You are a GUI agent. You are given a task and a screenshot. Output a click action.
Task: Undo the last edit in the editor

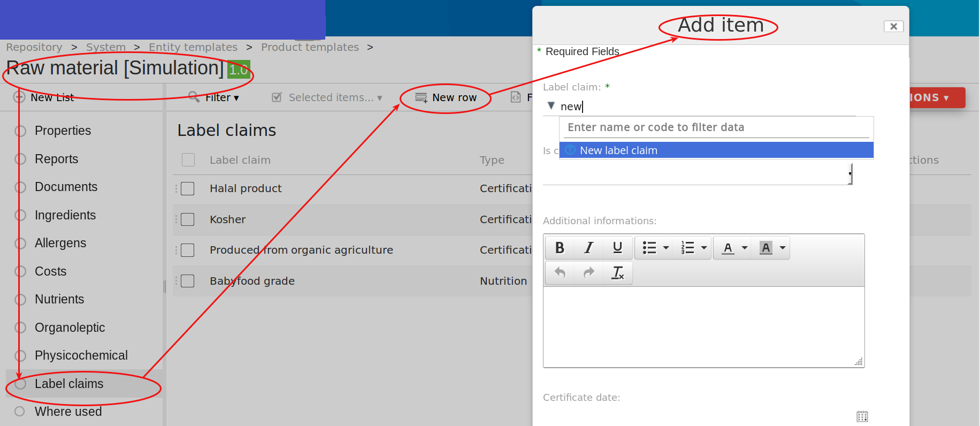pyautogui.click(x=560, y=273)
